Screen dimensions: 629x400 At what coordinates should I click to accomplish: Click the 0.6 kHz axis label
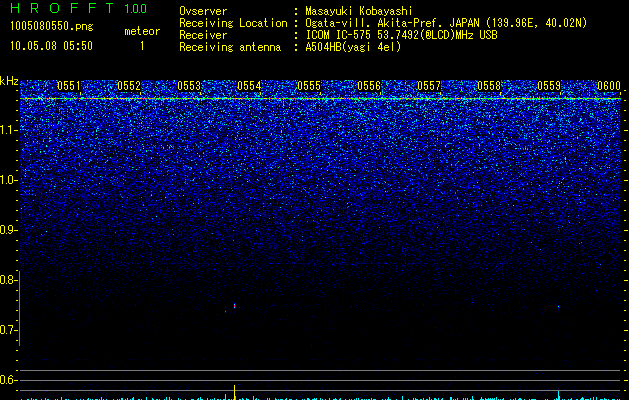(8, 380)
